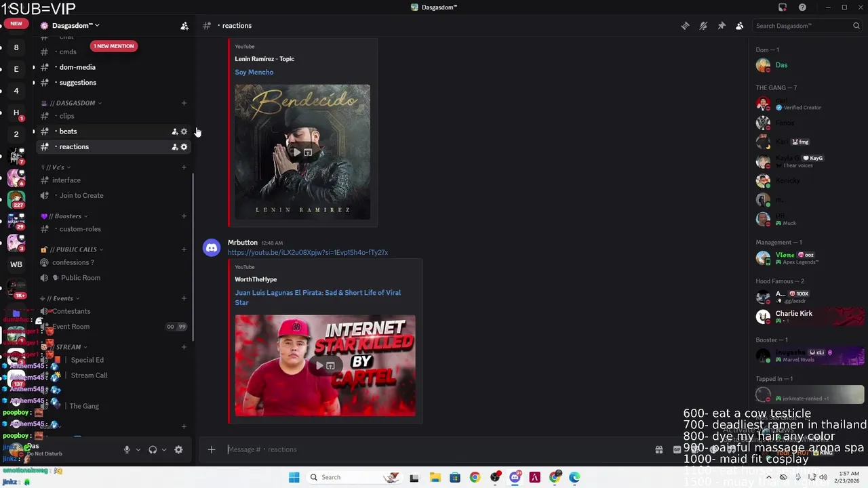
Task: Jump to the 1 NEW MENTION pill
Action: tap(114, 46)
